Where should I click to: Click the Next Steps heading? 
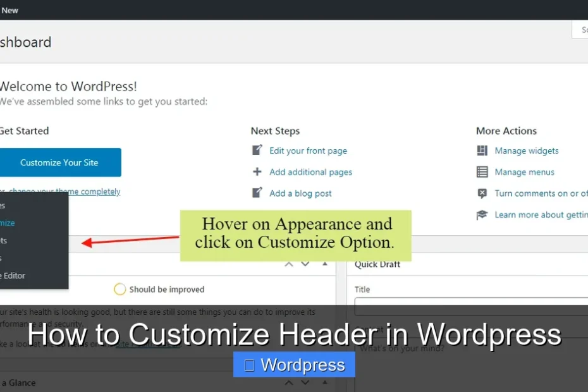(275, 131)
